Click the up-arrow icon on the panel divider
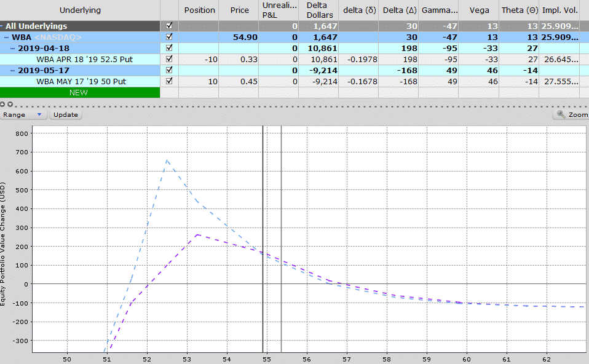The image size is (589, 364). 2,104
